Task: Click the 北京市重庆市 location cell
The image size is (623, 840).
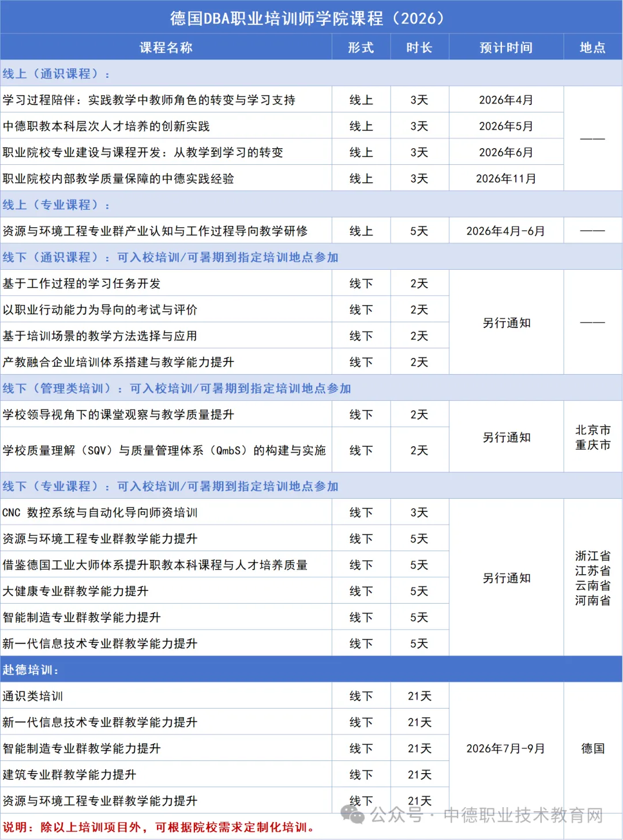Action: click(592, 437)
